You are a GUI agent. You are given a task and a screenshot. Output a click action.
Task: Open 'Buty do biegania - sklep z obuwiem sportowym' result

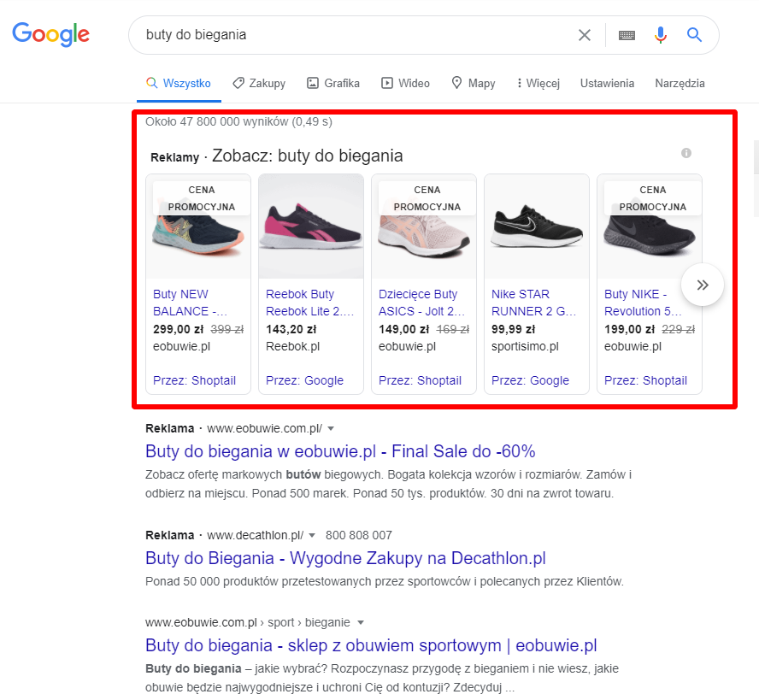point(371,645)
